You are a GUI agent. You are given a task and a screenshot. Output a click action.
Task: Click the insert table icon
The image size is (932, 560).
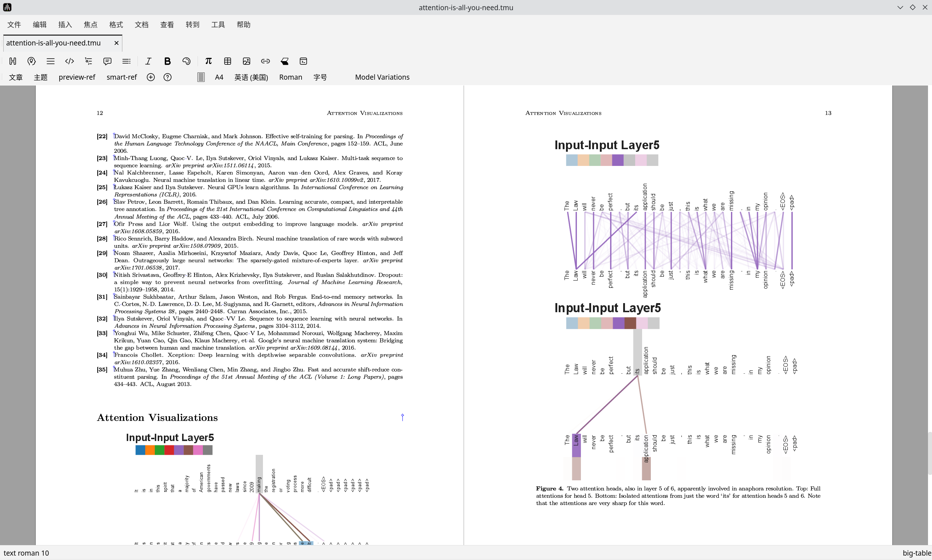tap(227, 61)
